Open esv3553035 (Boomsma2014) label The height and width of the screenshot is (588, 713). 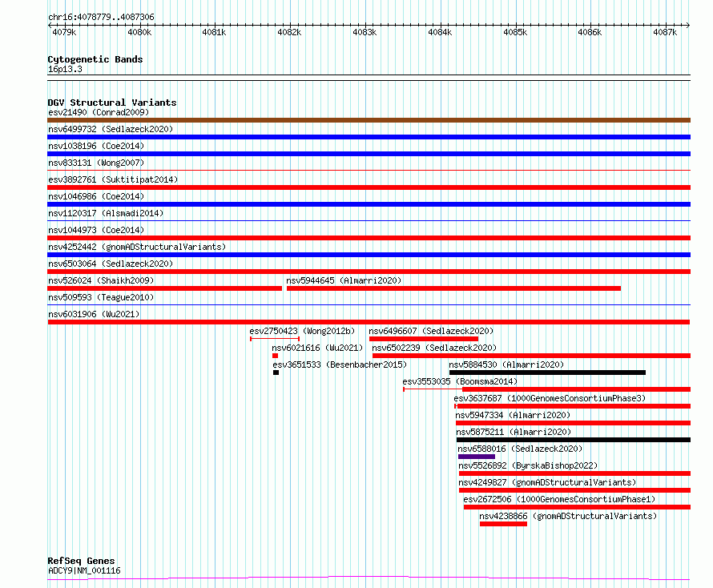tap(460, 381)
